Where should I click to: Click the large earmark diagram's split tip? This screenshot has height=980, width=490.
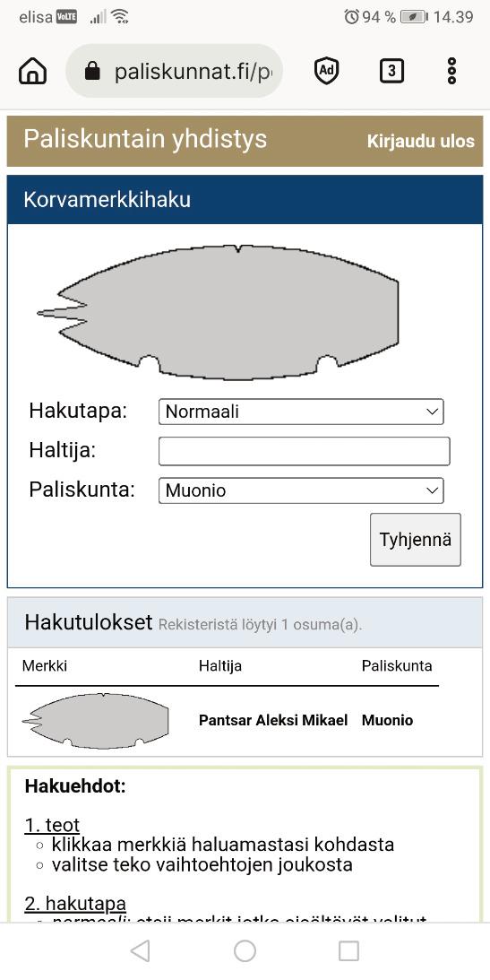pyautogui.click(x=61, y=313)
